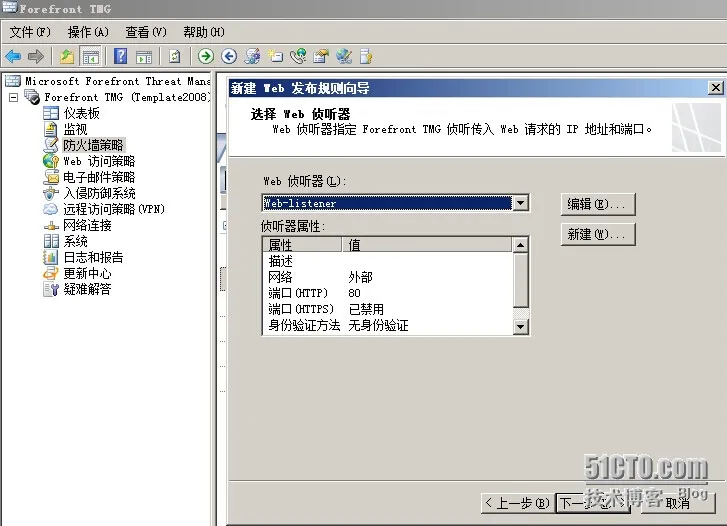
Task: Open Help via blue question mark icon
Action: [x=121, y=56]
